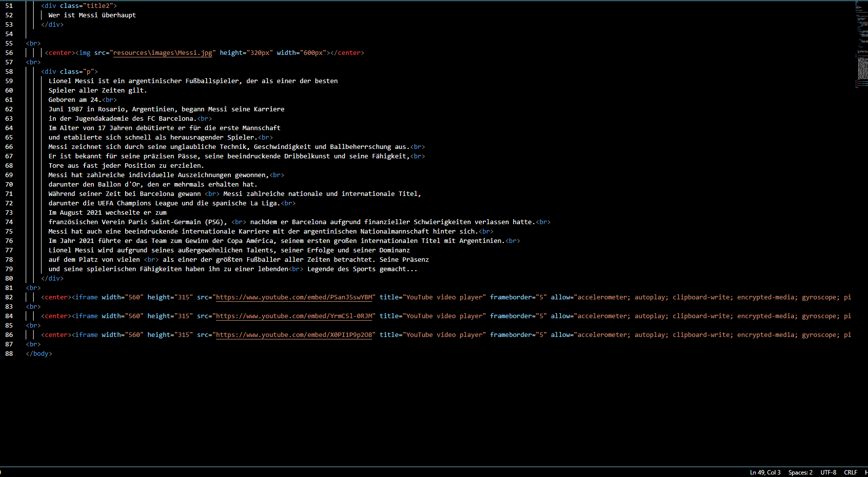Screen dimensions: 868x477
Task: Open Go to Line via Ln 49, Col 3
Action: (765, 472)
